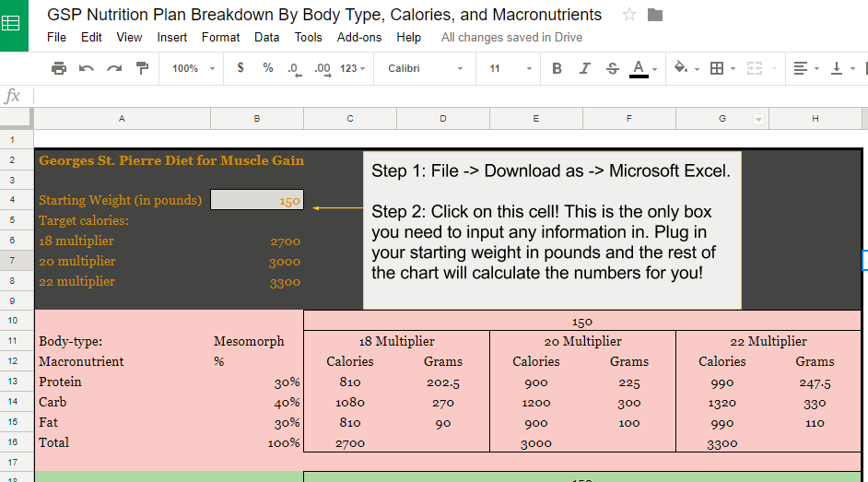Open the text color picker
Viewport: 868px width, 482px height.
point(639,68)
